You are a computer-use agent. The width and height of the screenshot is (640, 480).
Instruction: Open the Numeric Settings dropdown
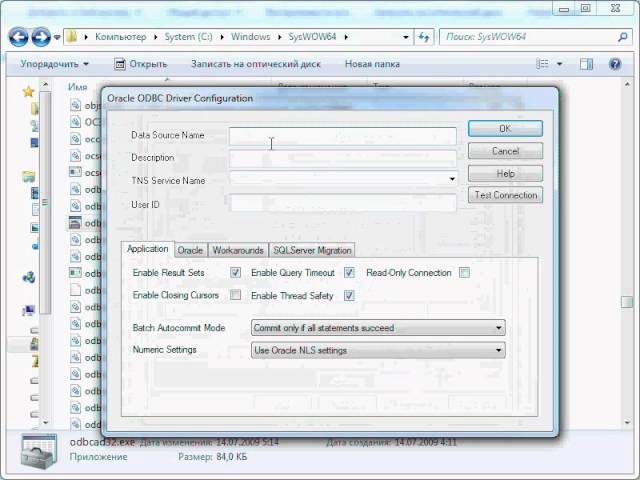point(378,350)
